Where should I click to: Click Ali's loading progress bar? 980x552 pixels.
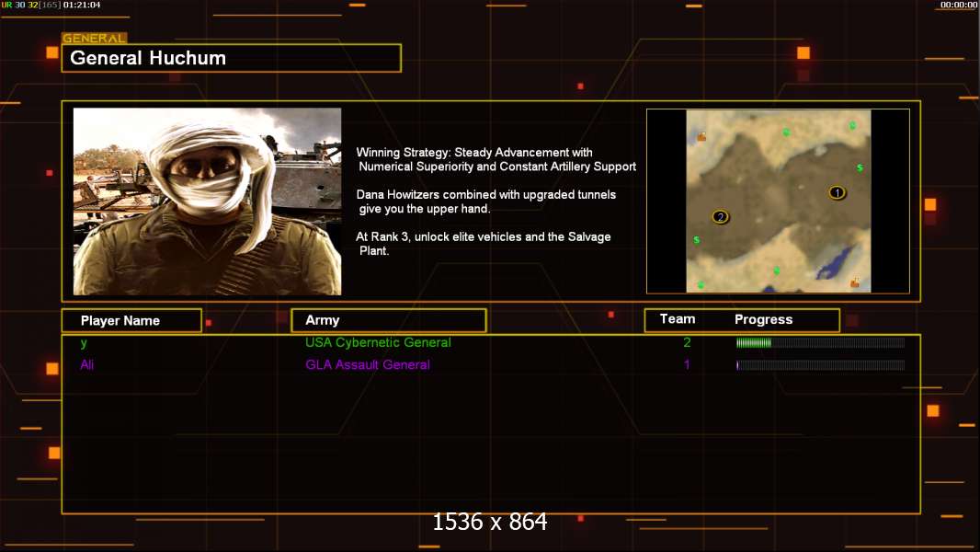[820, 365]
